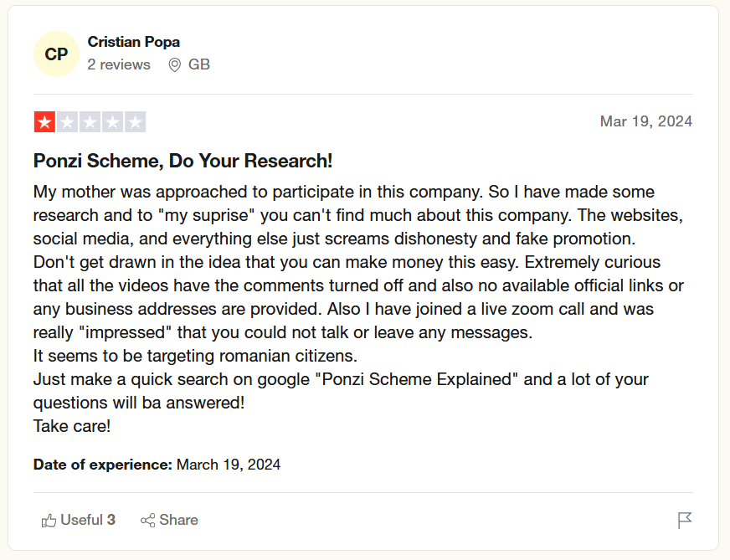Click the second grey rating star

tap(67, 122)
